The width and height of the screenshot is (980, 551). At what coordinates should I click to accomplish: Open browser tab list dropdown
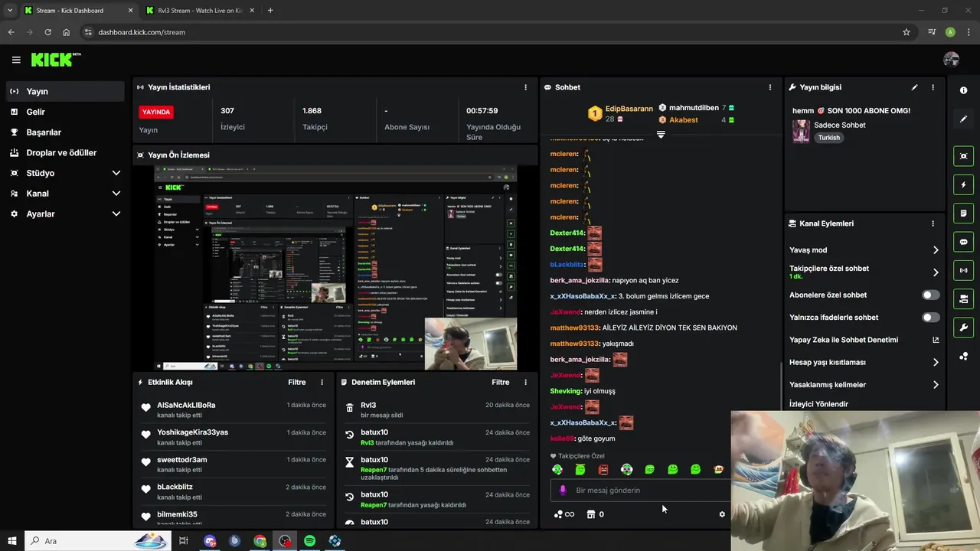coord(10,11)
